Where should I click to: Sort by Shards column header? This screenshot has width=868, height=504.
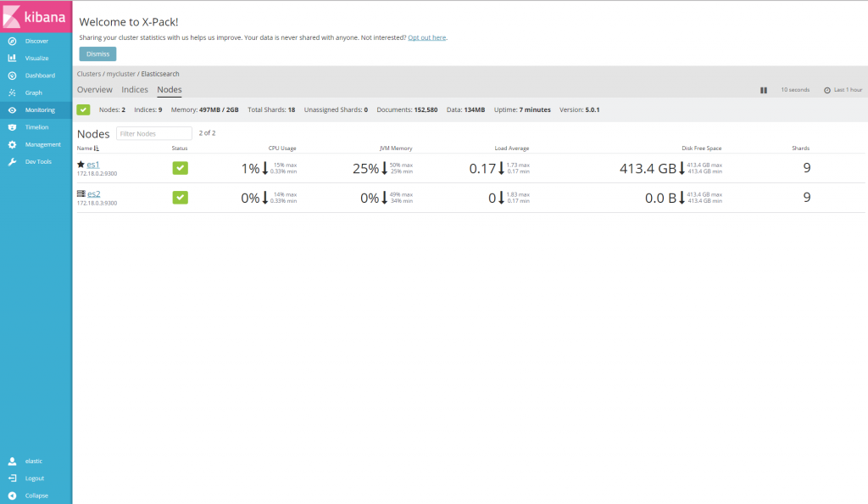pyautogui.click(x=800, y=148)
